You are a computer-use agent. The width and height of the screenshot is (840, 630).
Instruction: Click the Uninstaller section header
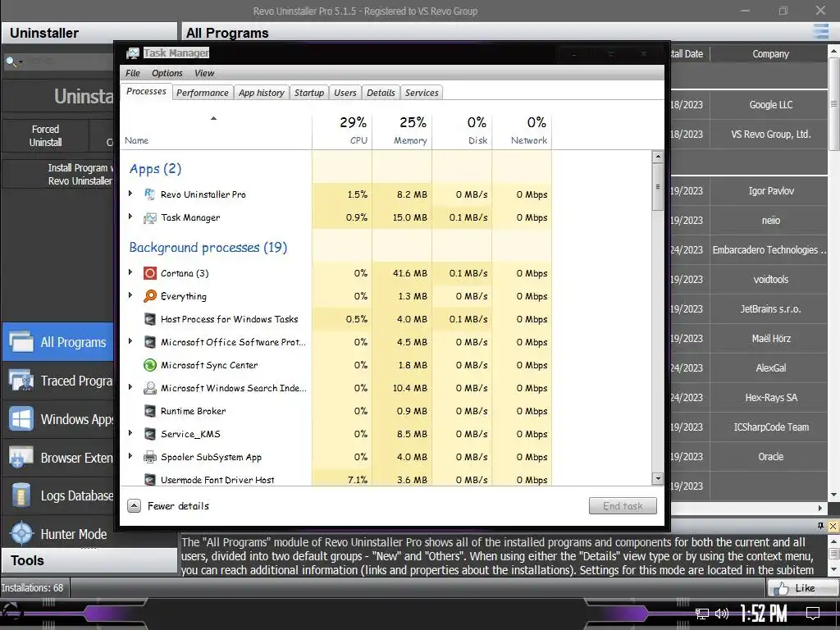tap(89, 33)
